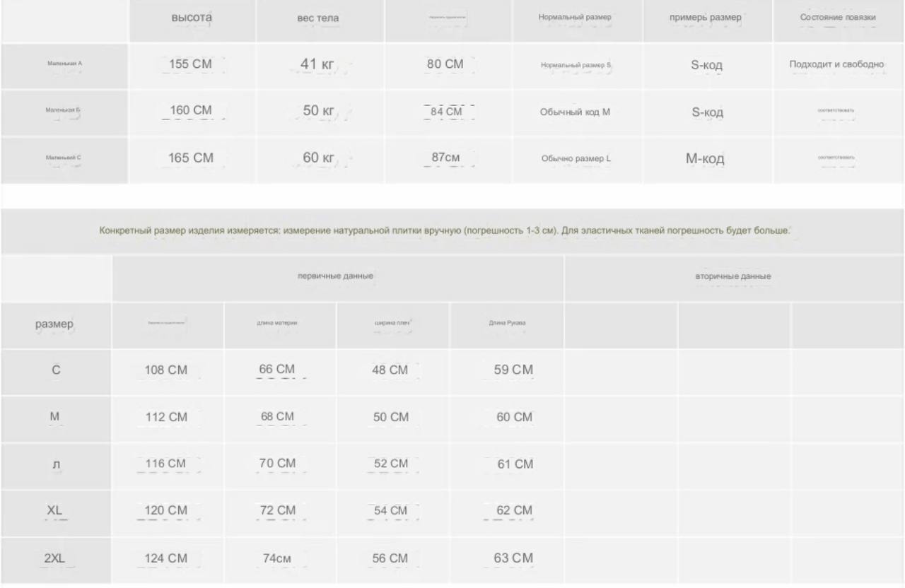Click the 'Обычный код М' cell
The image size is (905, 588).
pyautogui.click(x=575, y=112)
